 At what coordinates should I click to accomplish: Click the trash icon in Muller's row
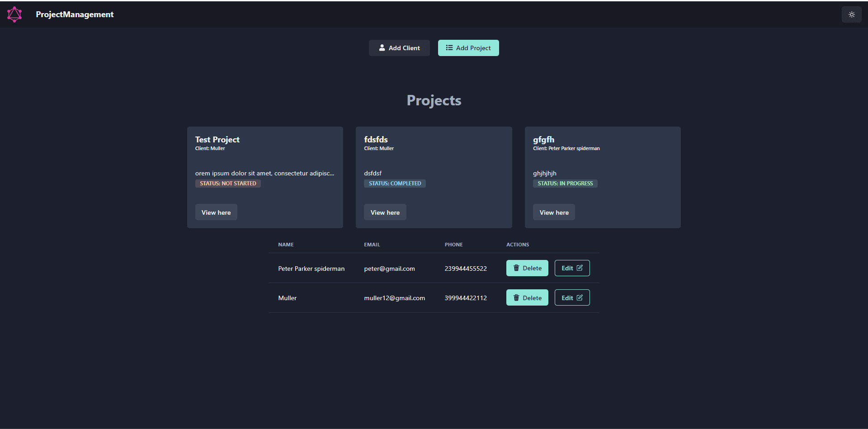(x=516, y=297)
